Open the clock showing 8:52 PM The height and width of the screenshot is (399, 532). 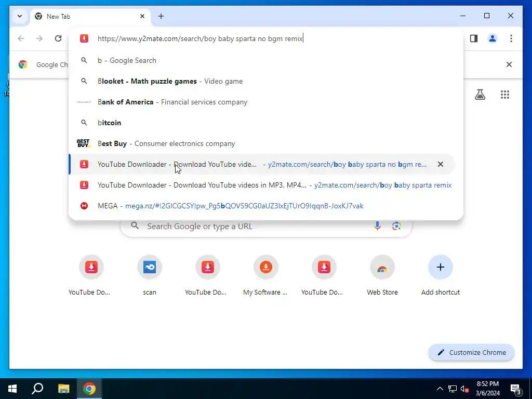(487, 389)
